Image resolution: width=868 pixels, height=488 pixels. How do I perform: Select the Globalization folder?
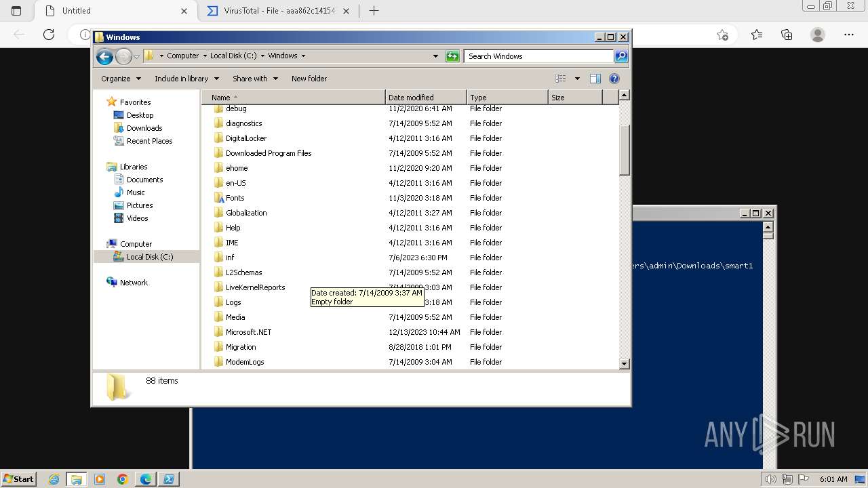(x=246, y=213)
